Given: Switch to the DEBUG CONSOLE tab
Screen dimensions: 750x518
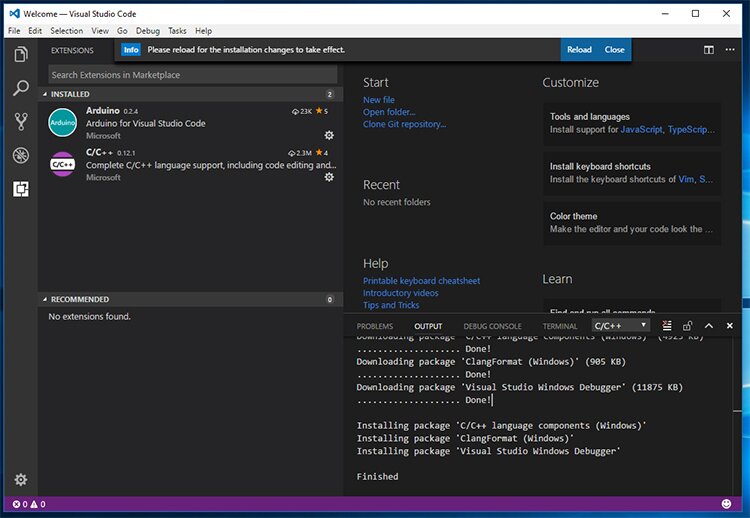Looking at the screenshot, I should click(x=492, y=326).
